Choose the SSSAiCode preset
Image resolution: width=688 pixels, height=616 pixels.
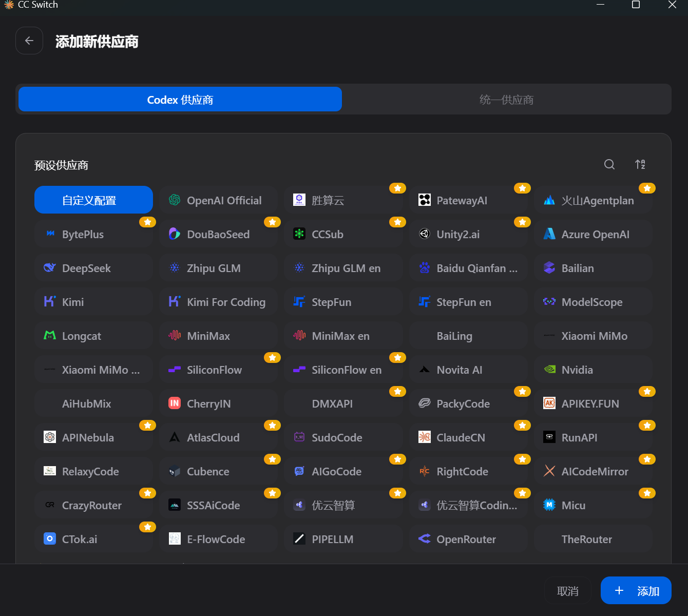(x=219, y=505)
